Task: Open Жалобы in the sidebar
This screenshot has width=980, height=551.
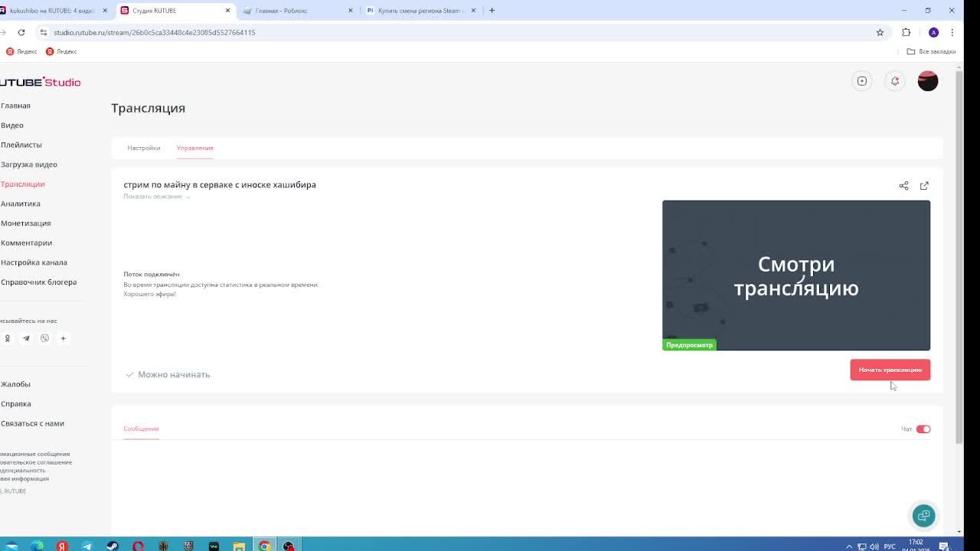Action: (15, 384)
